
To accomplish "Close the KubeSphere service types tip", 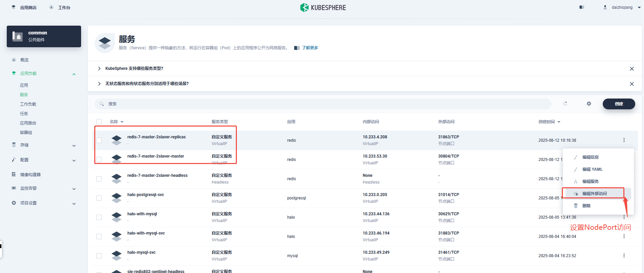I will pyautogui.click(x=631, y=69).
